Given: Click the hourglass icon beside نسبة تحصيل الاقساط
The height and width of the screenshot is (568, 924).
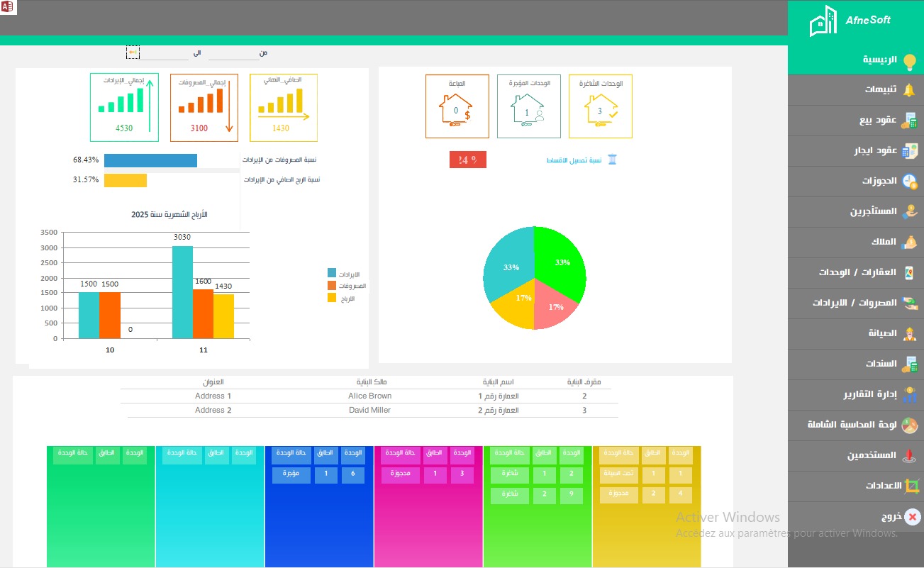Looking at the screenshot, I should click(x=612, y=160).
